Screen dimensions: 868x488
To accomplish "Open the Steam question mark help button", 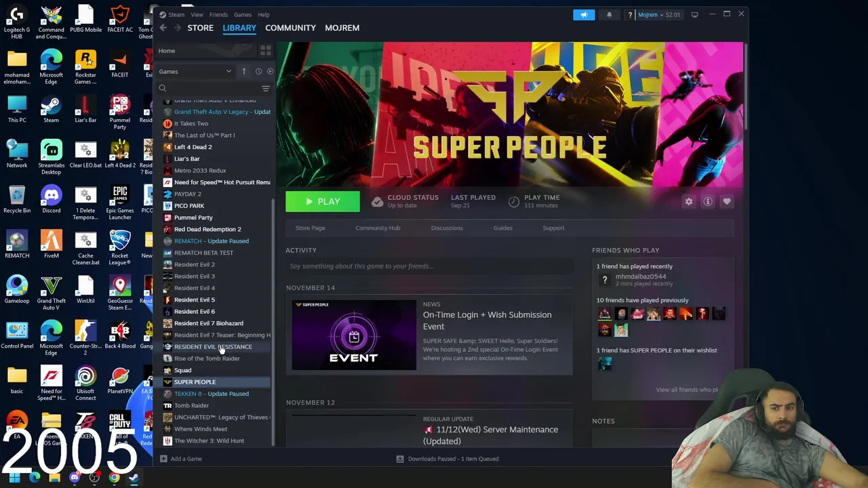I will tap(630, 14).
